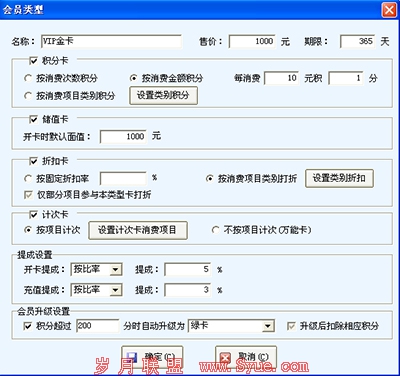Click the 期限 days input field
Image resolution: width=400 pixels, height=376 pixels.
pyautogui.click(x=357, y=41)
